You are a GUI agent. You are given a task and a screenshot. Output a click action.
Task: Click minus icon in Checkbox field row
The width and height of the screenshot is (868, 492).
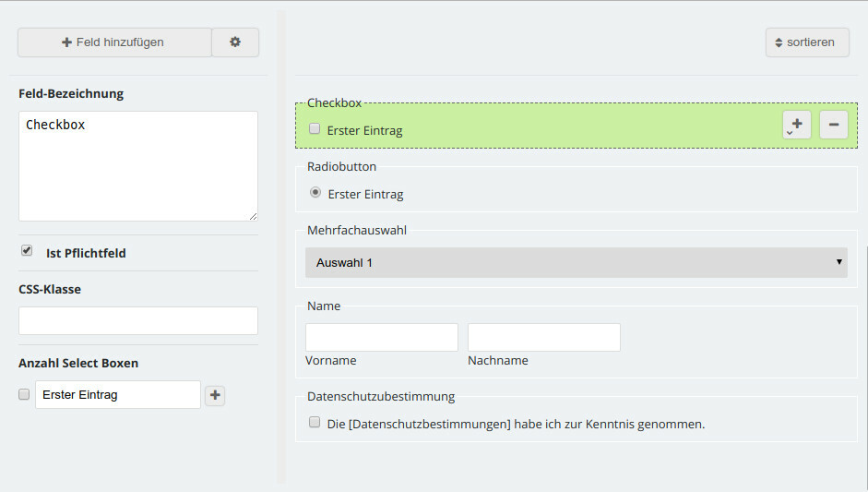833,125
